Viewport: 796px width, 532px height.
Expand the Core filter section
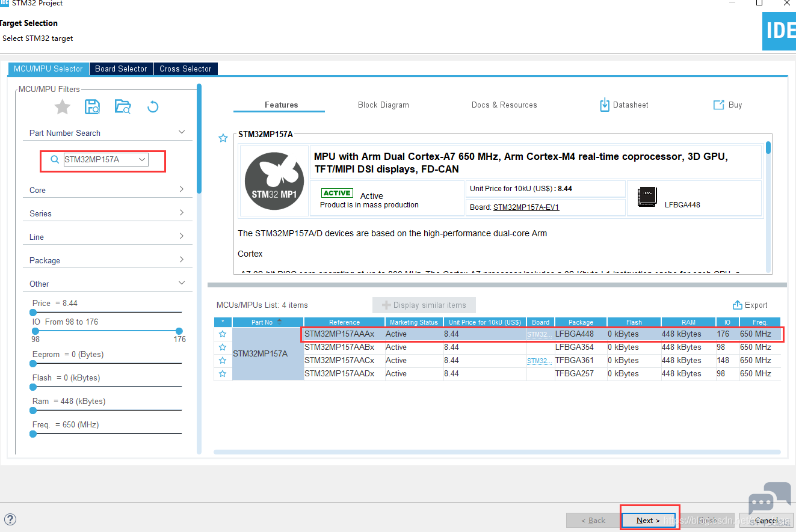point(181,189)
